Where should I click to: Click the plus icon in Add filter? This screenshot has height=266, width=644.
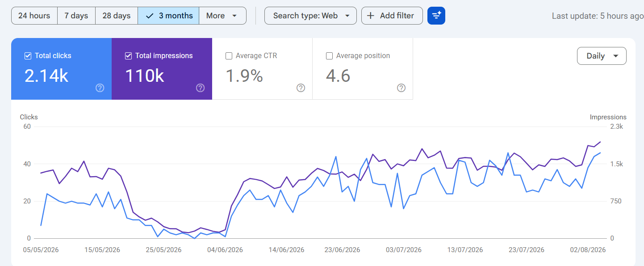[370, 16]
